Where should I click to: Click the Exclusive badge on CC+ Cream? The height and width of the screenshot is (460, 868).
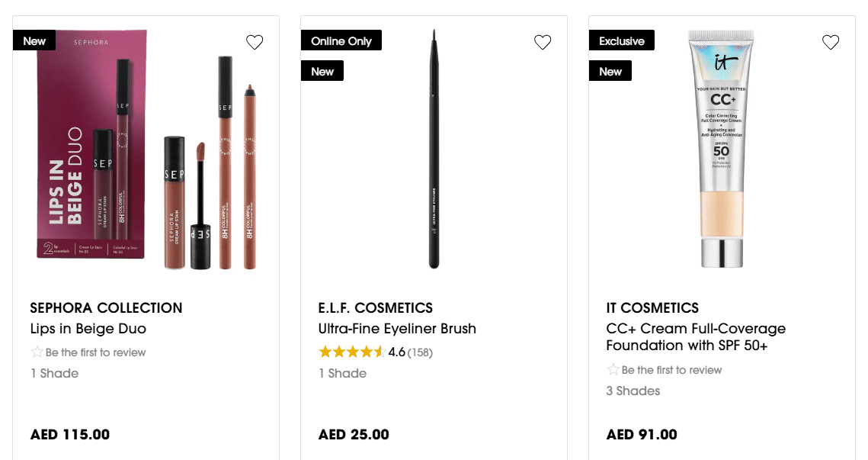pyautogui.click(x=621, y=41)
